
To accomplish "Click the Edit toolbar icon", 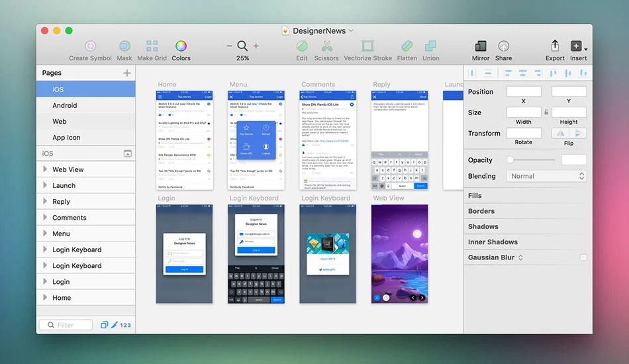I will (302, 46).
